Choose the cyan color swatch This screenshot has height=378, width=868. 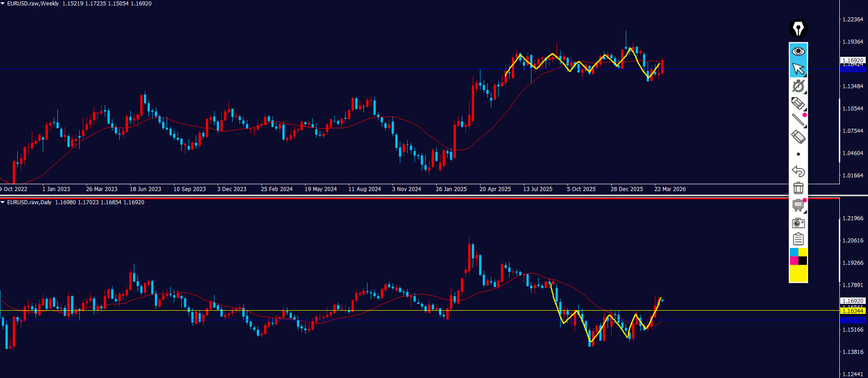[794, 252]
